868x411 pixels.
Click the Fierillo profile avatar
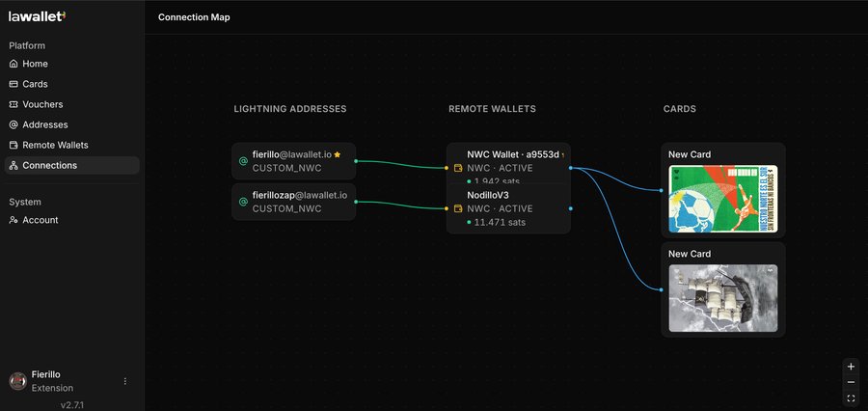coord(17,381)
